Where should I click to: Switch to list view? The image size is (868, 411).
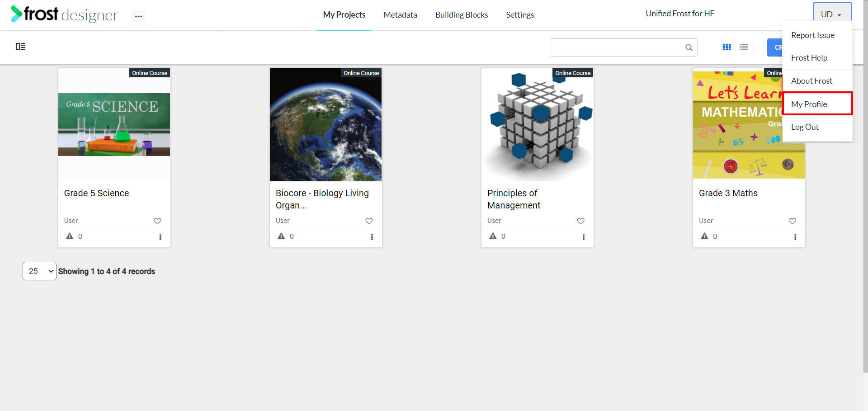(744, 47)
